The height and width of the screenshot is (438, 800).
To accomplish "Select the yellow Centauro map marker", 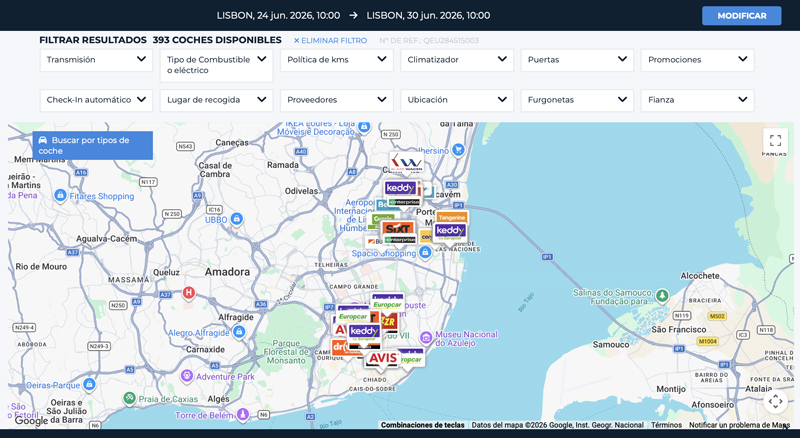I will pyautogui.click(x=426, y=236).
